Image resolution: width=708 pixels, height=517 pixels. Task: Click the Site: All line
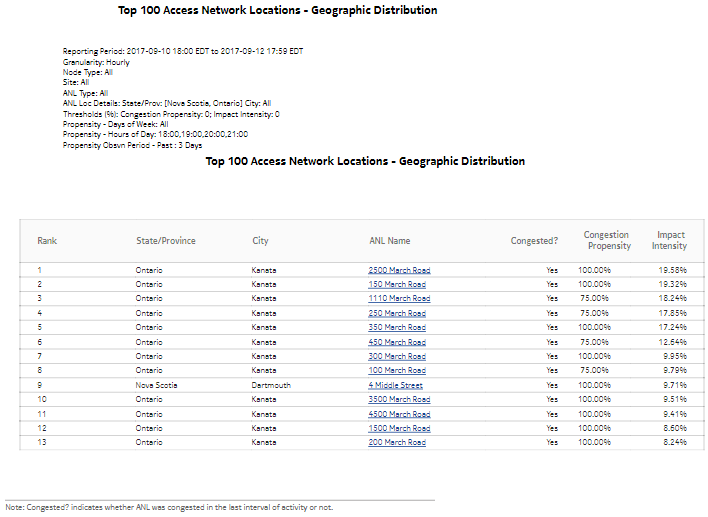[x=76, y=82]
